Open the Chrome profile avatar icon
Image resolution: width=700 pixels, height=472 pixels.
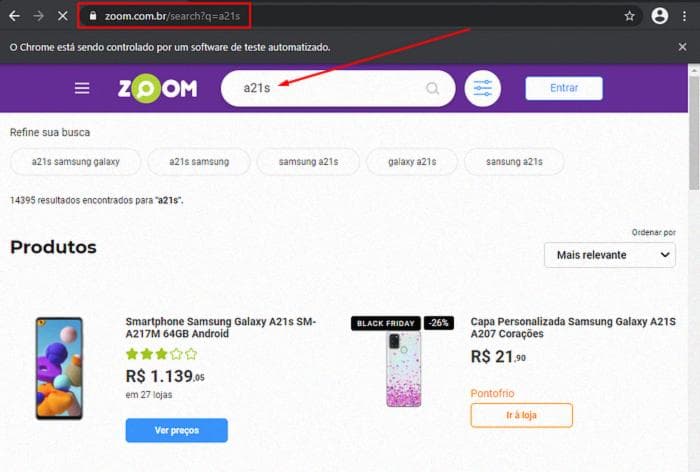pyautogui.click(x=659, y=16)
